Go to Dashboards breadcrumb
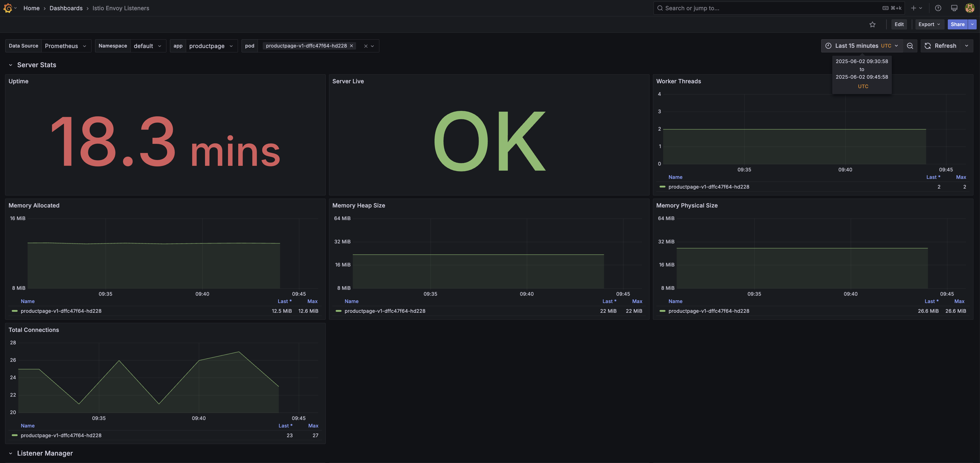Viewport: 980px width, 463px height. pyautogui.click(x=66, y=8)
